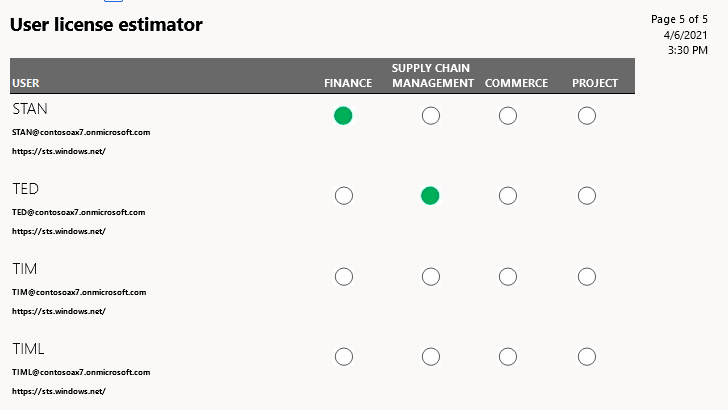Viewport: 728px width, 410px height.
Task: Select TIML's Commerce circle
Action: pyautogui.click(x=508, y=357)
